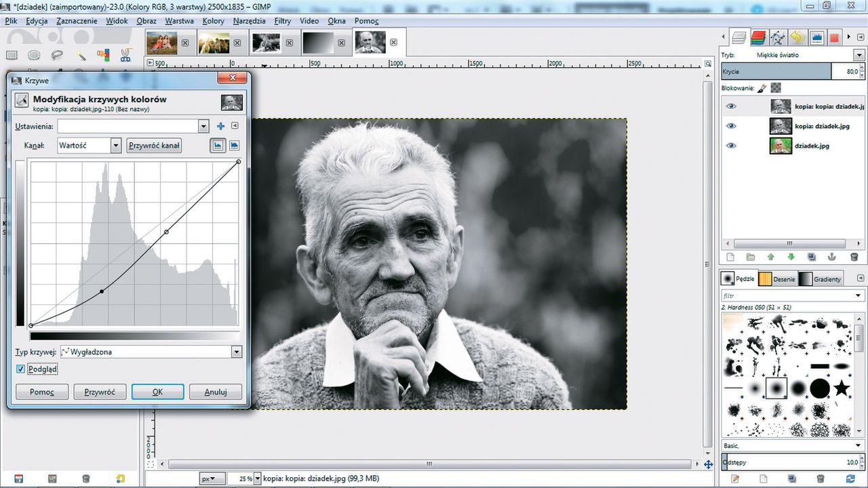The width and height of the screenshot is (868, 488).
Task: Open the Undo History dock tab
Action: point(797,37)
